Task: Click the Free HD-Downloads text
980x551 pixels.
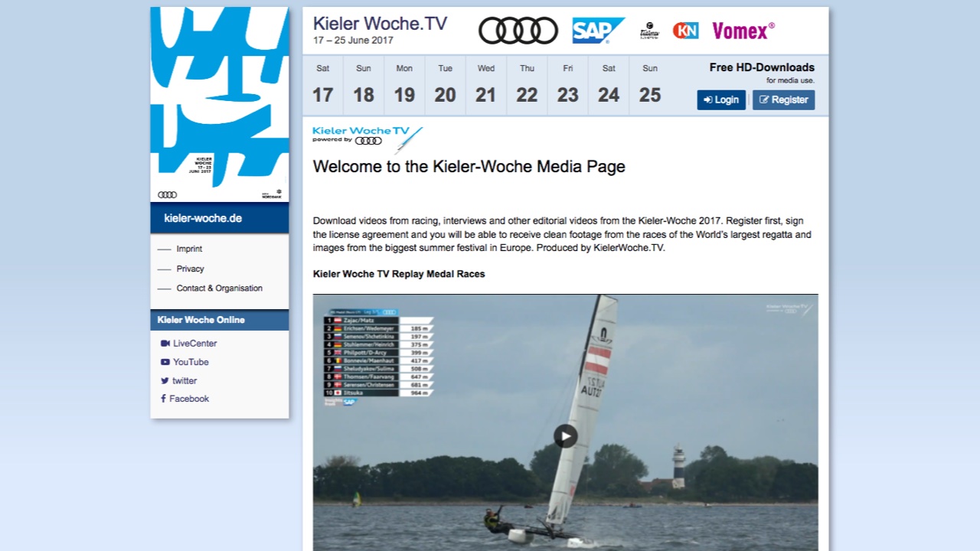Action: tap(762, 67)
